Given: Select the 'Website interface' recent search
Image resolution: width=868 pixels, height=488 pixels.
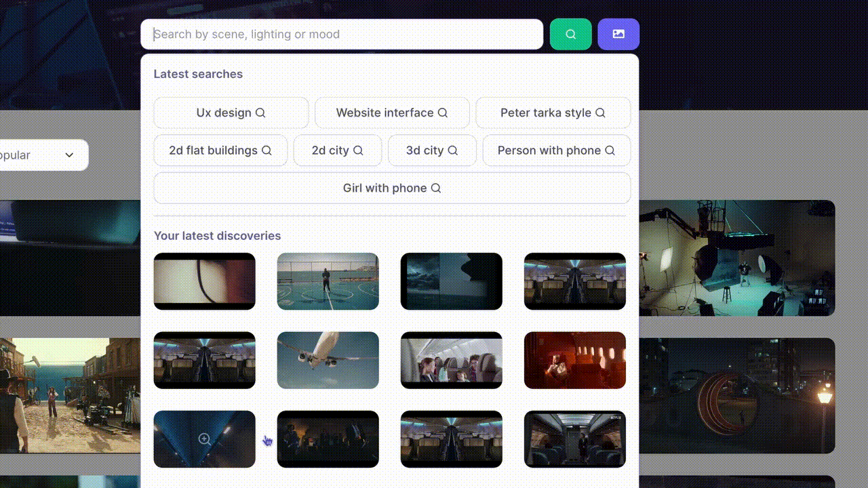Looking at the screenshot, I should pyautogui.click(x=392, y=113).
